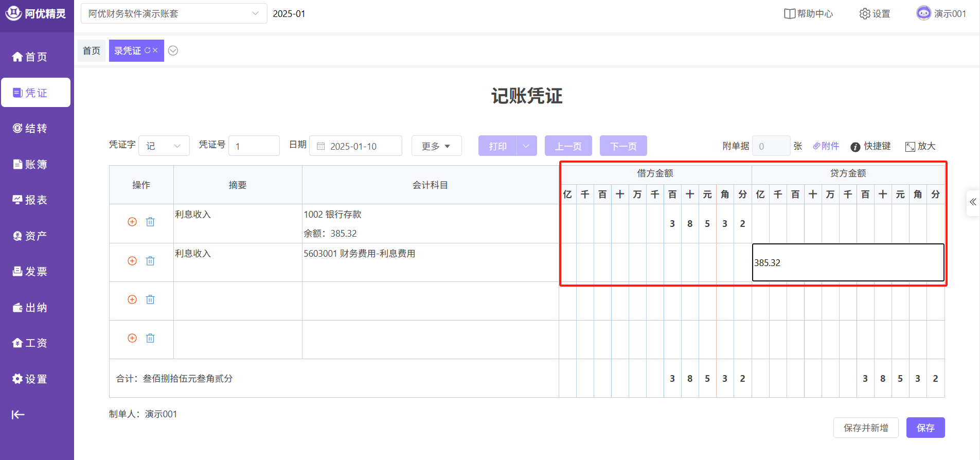Click 保存并新增 button
Viewport: 980px width, 460px height.
866,428
